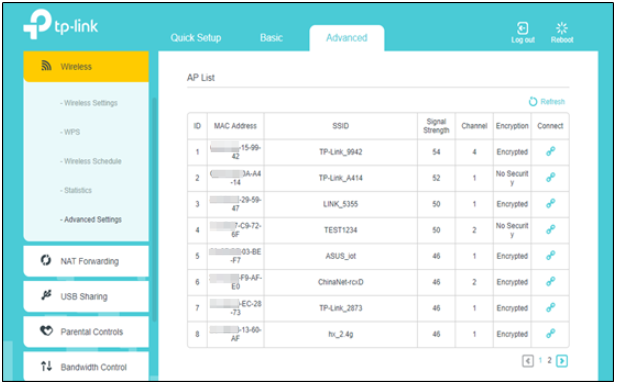Connect to TEST1234 via link icon
The height and width of the screenshot is (385, 617).
pyautogui.click(x=550, y=230)
